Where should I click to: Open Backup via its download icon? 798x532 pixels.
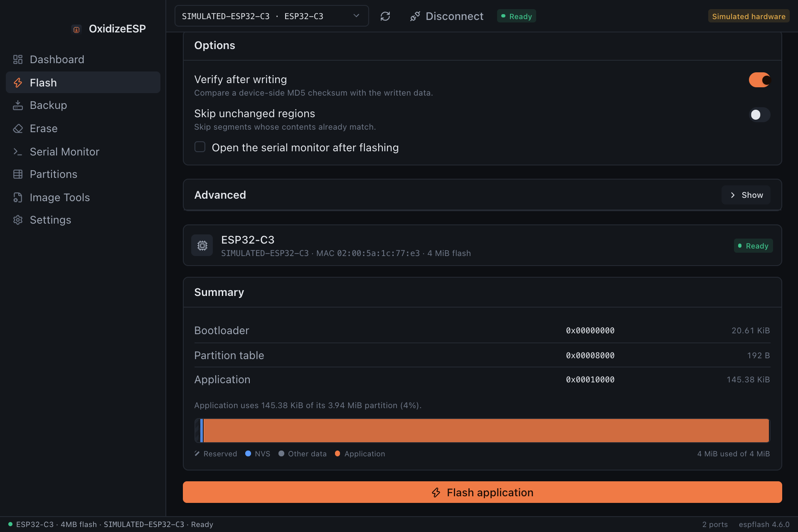coord(18,105)
